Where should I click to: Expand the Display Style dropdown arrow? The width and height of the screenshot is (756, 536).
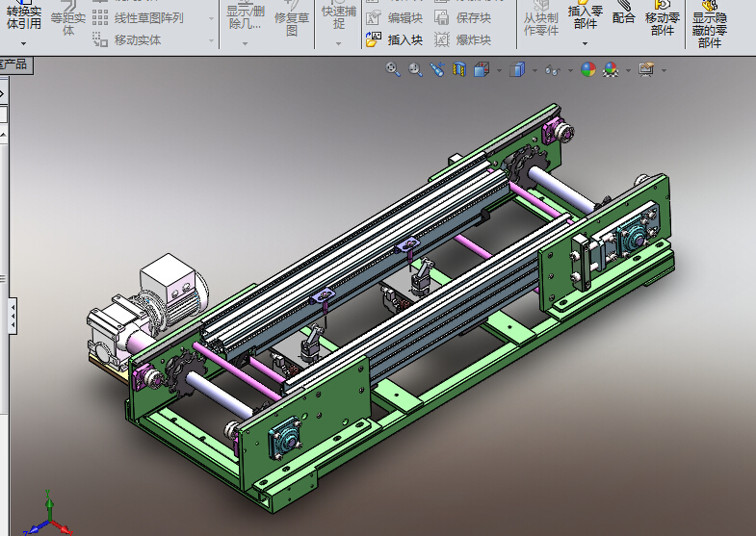[x=534, y=71]
